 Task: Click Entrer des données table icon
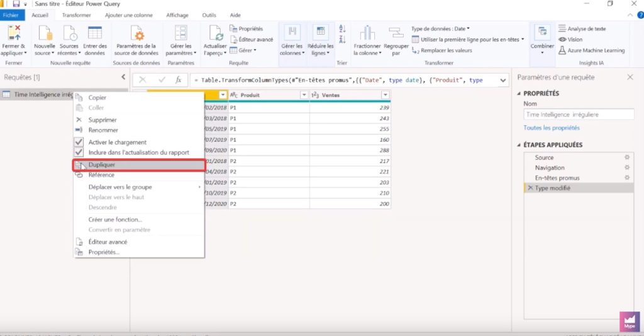[x=95, y=33]
